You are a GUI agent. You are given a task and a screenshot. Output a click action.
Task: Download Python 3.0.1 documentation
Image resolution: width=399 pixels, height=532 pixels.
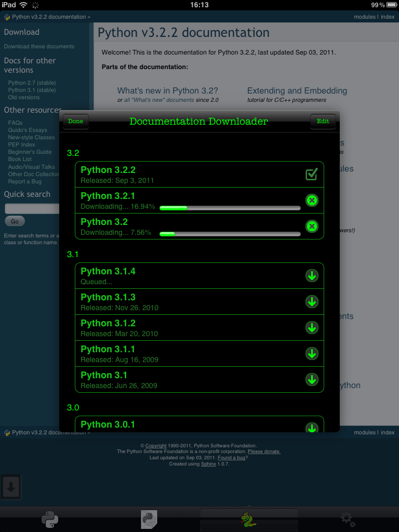coord(312,427)
